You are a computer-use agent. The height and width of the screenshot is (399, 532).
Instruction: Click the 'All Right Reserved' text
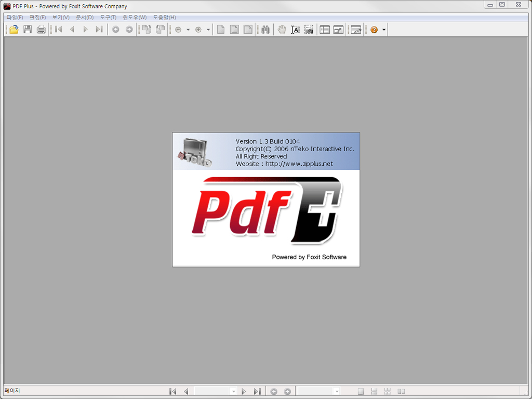pyautogui.click(x=261, y=156)
